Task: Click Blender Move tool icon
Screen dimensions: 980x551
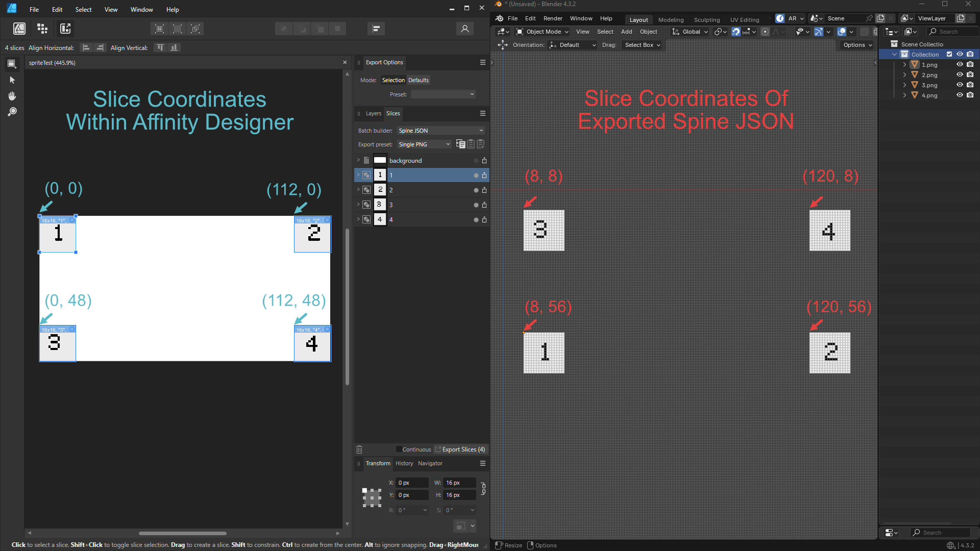Action: [503, 45]
